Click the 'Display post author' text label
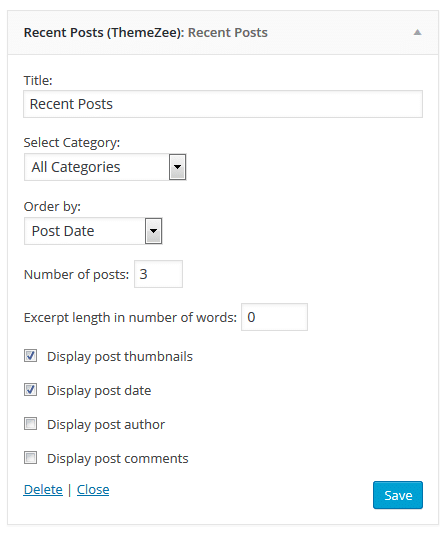The width and height of the screenshot is (446, 534). pos(106,425)
